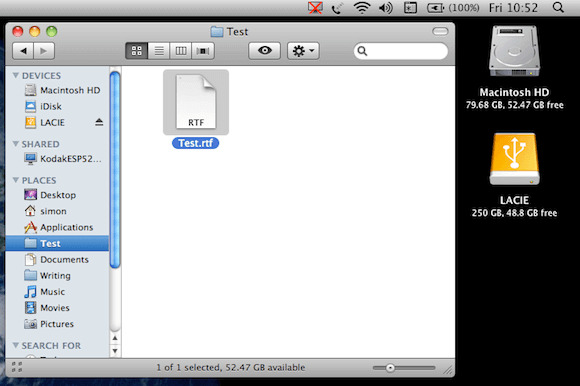Viewport: 580px width, 386px height.
Task: Click the sidebar scroll up arrow
Action: [115, 338]
